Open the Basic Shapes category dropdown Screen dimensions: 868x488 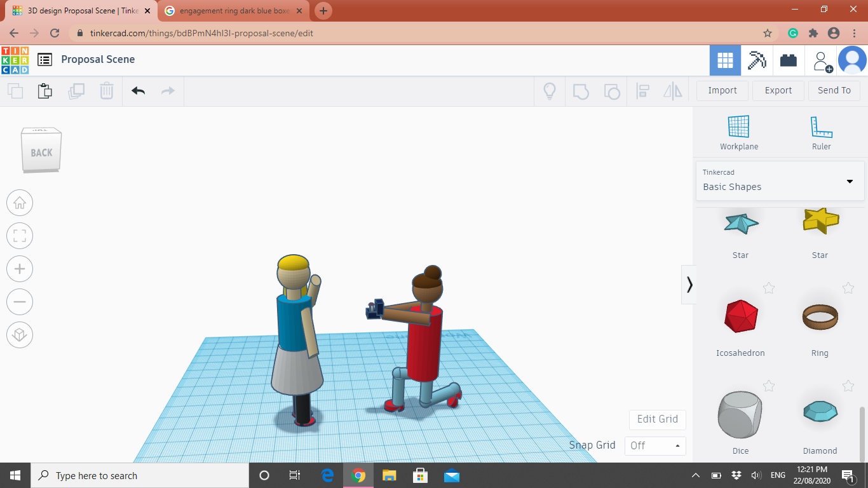click(x=780, y=180)
